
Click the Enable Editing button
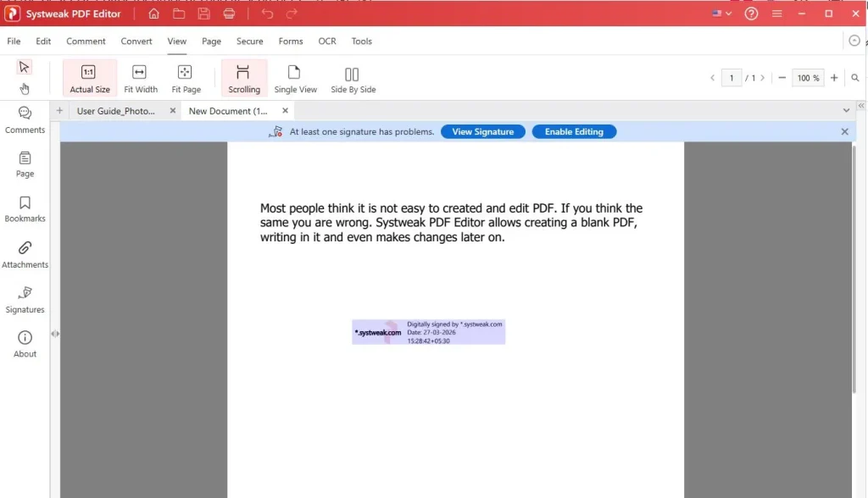[x=574, y=131]
